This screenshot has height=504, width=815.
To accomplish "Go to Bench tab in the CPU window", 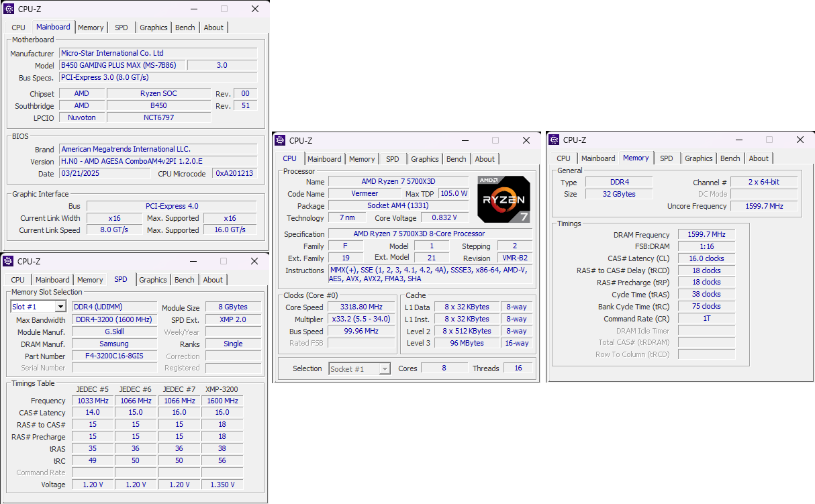I will tap(457, 159).
